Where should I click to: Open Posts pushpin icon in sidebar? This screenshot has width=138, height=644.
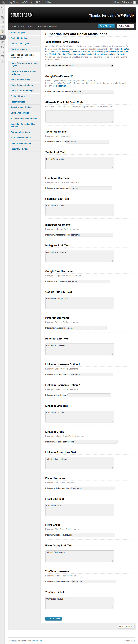point(3,12)
